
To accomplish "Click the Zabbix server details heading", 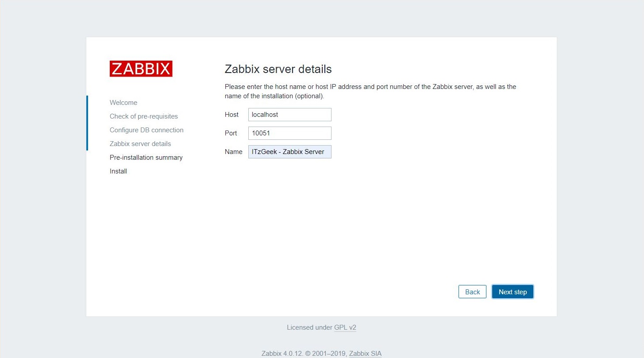I will (278, 69).
